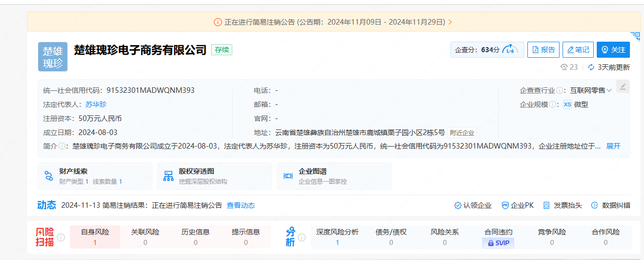The height and width of the screenshot is (260, 644).
Task: Select the 提示信息 tab
Action: [246, 237]
